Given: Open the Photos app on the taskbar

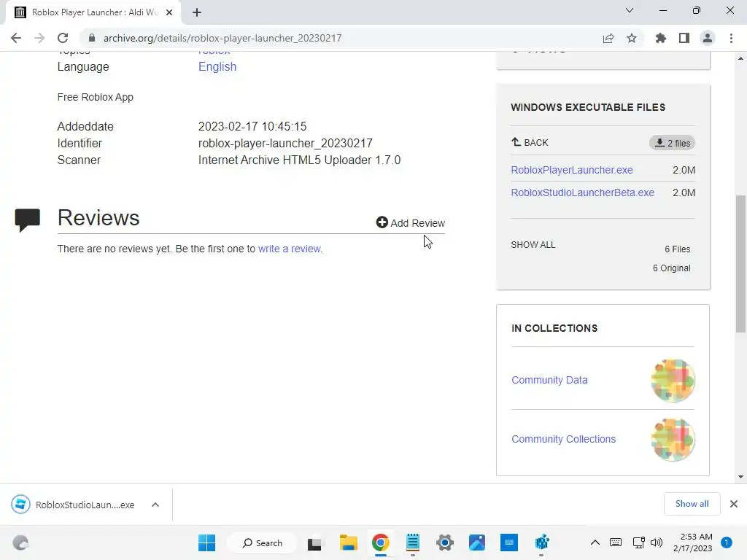Looking at the screenshot, I should tap(477, 542).
